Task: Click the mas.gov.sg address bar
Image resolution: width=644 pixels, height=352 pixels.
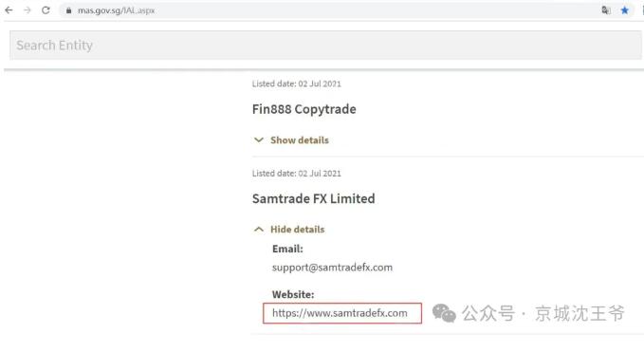Action: click(328, 10)
